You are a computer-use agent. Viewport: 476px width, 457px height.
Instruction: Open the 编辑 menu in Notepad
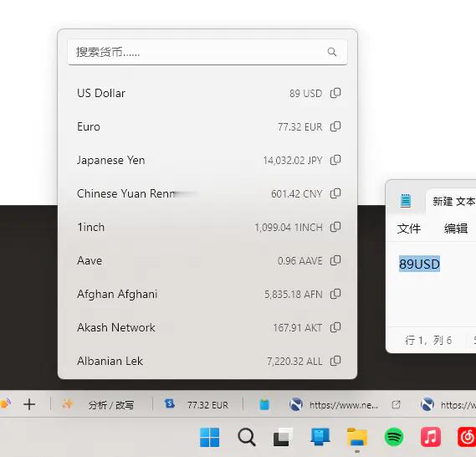pyautogui.click(x=456, y=228)
